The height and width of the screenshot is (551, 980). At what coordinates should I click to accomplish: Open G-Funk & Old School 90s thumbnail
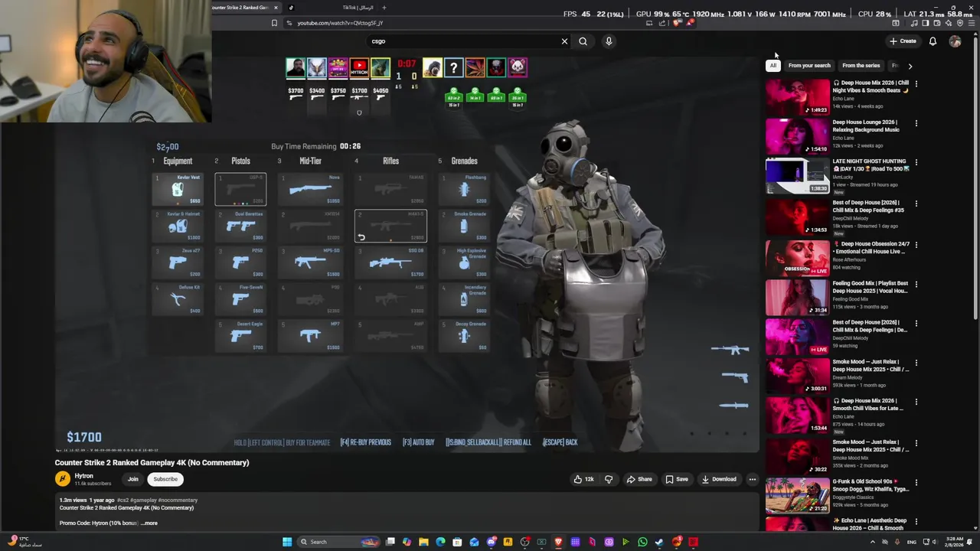(x=797, y=495)
